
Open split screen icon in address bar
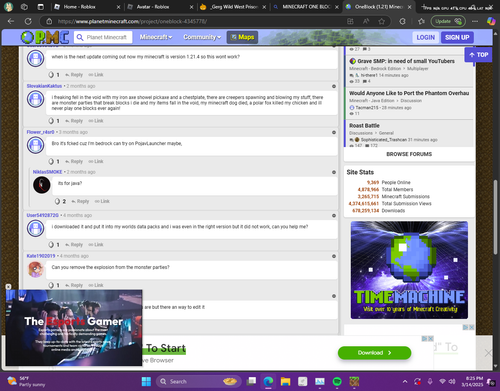click(350, 21)
